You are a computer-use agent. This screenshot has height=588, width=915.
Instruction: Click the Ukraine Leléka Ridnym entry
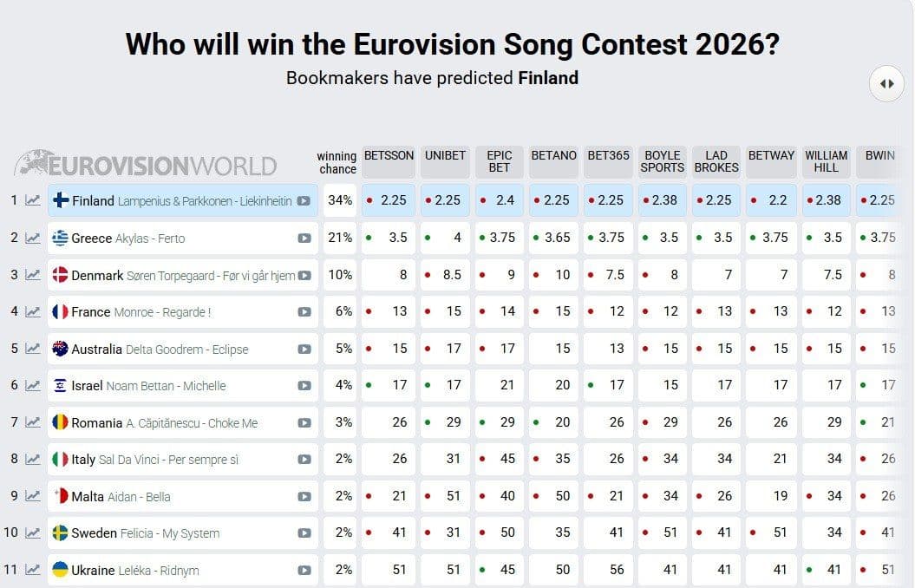(x=183, y=570)
